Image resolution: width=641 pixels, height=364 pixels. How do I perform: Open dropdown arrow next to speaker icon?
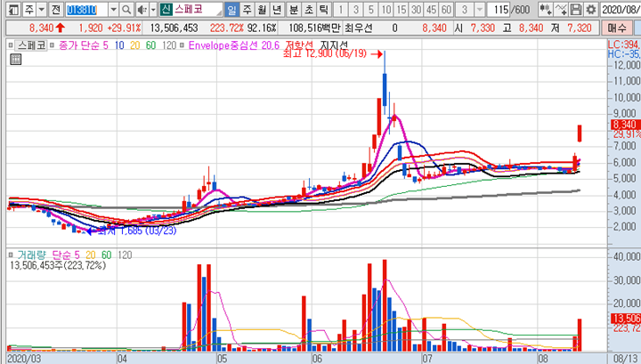tap(153, 10)
